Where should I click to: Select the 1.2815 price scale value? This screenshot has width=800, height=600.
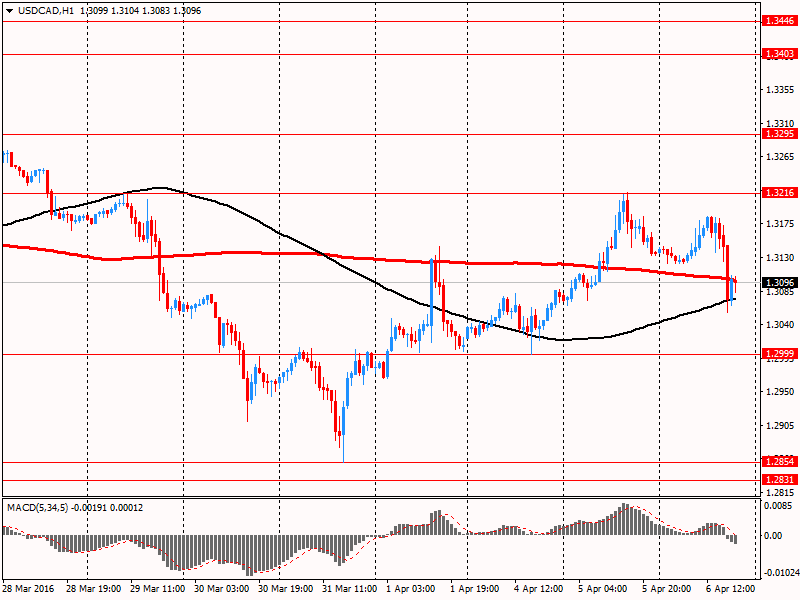(x=781, y=493)
